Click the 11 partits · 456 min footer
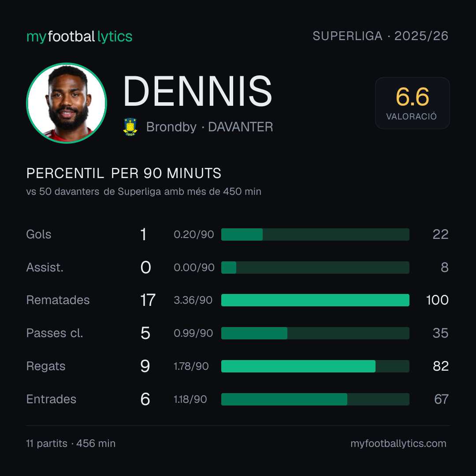476x476 pixels. pyautogui.click(x=71, y=443)
